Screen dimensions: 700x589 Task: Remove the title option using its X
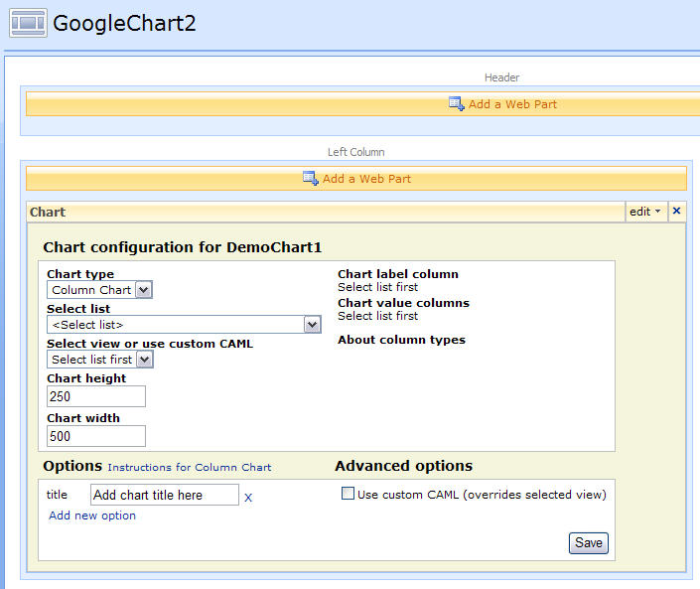248,498
